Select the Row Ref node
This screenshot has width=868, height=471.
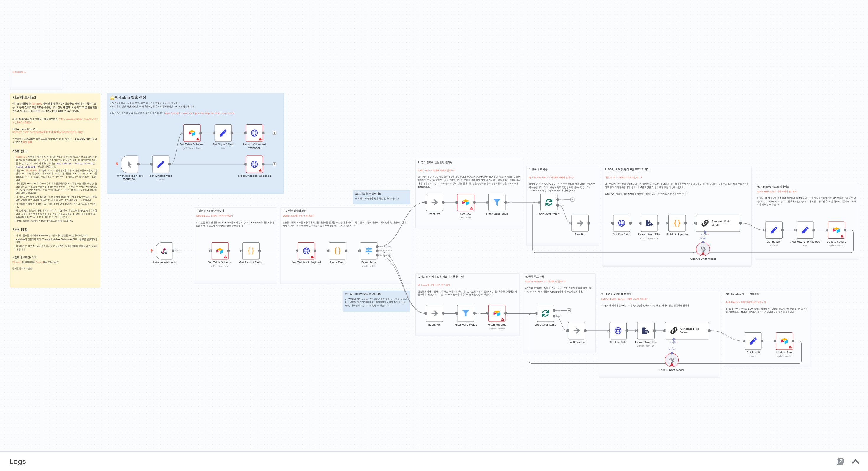tap(580, 223)
